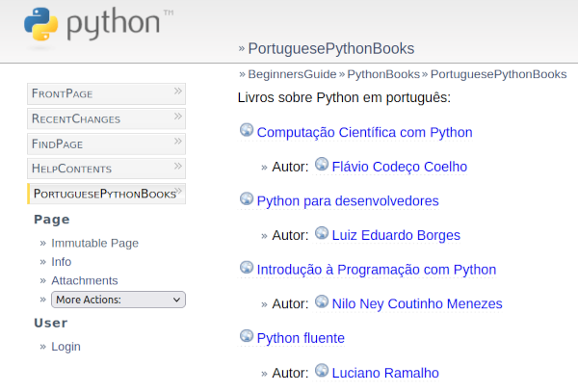Screen dimensions: 578x392
Task: Open author link Flávio Codeço Coelho
Action: [400, 167]
